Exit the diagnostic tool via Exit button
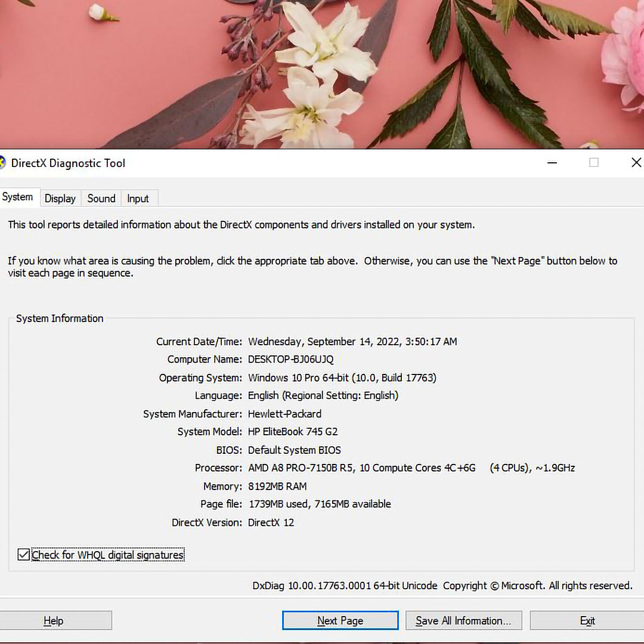Image resolution: width=644 pixels, height=644 pixels. tap(587, 621)
